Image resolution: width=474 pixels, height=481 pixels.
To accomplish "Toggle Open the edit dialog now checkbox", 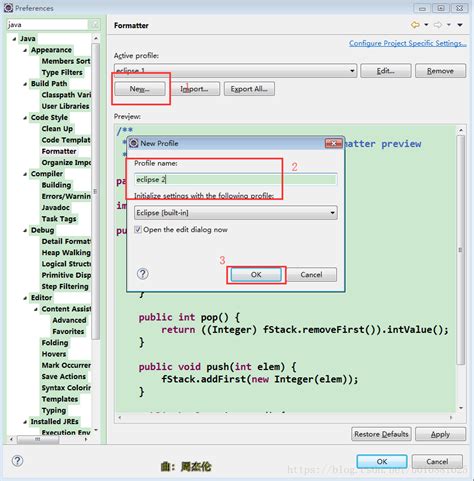I will click(137, 229).
